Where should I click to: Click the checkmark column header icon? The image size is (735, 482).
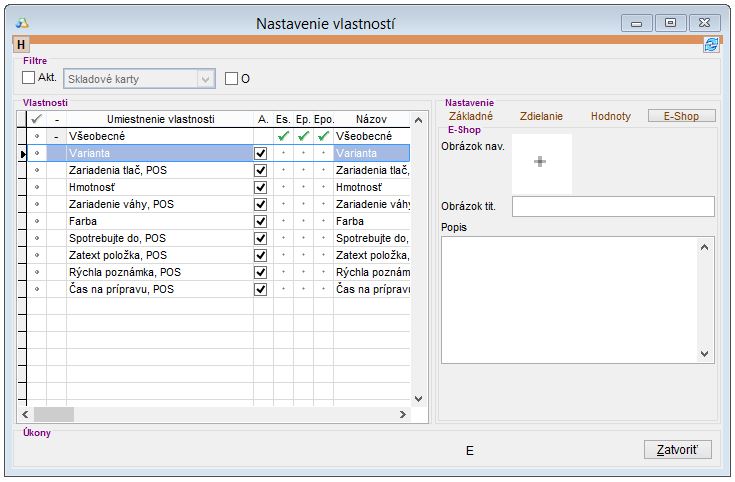(x=37, y=119)
